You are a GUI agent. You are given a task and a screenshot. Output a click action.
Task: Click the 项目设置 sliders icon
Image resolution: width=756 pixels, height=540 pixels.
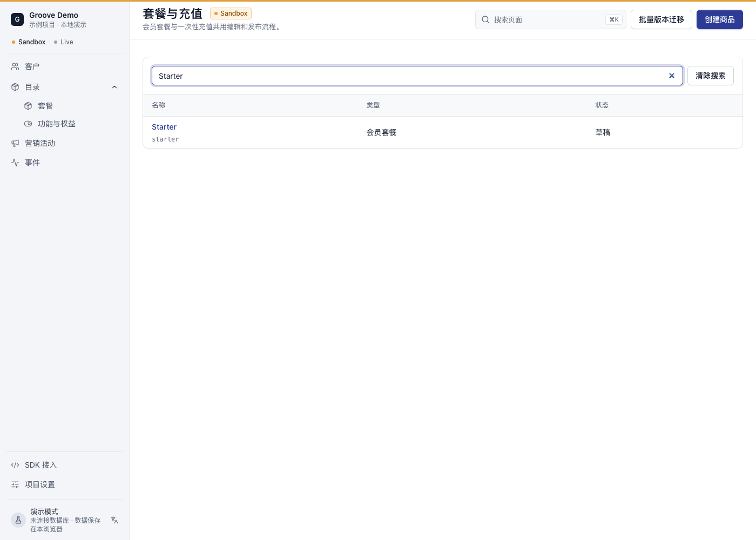pos(15,484)
